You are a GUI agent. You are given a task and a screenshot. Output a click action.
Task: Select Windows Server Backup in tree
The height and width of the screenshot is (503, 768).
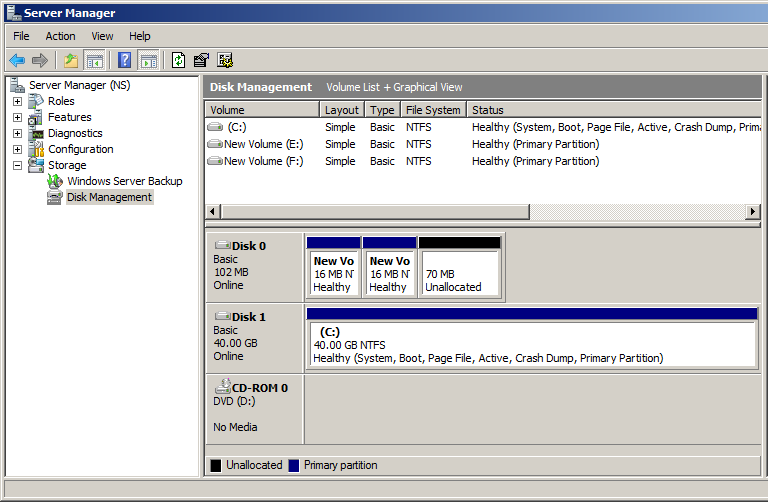124,181
